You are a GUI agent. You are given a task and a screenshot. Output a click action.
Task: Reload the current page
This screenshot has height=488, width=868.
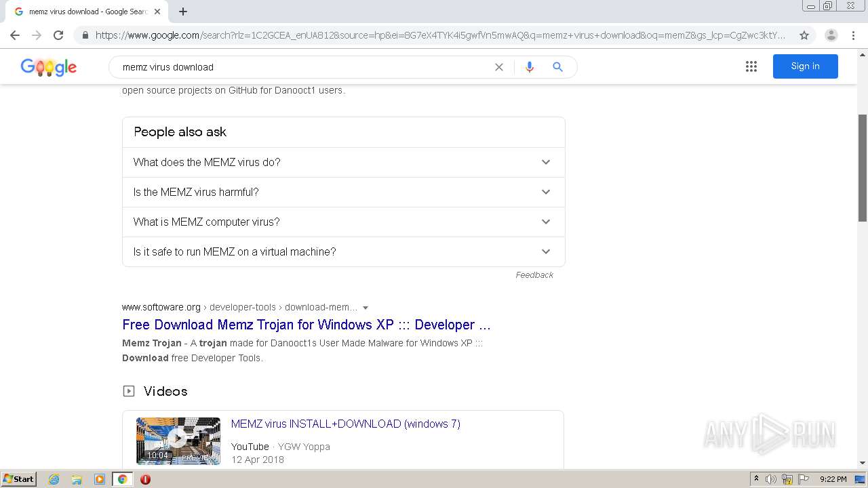pyautogui.click(x=58, y=35)
